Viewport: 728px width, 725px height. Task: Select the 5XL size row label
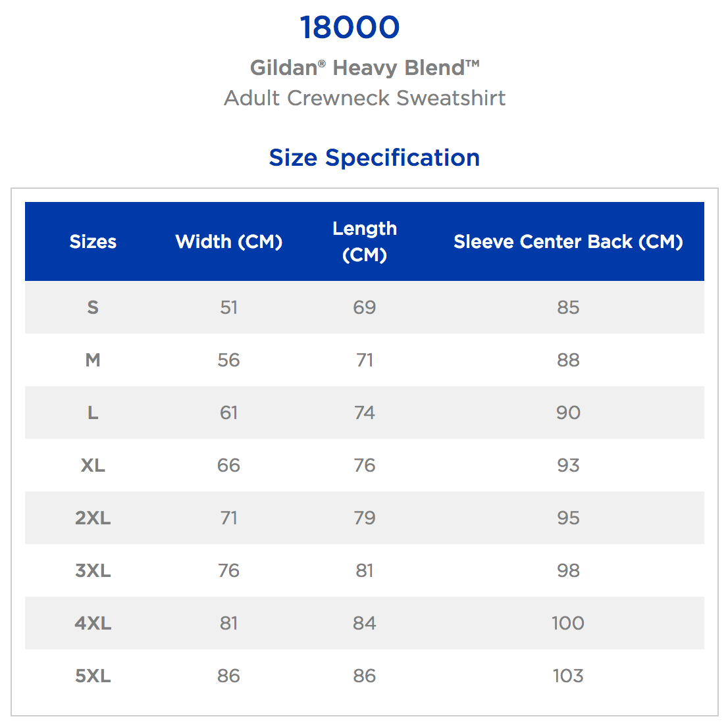click(x=93, y=676)
